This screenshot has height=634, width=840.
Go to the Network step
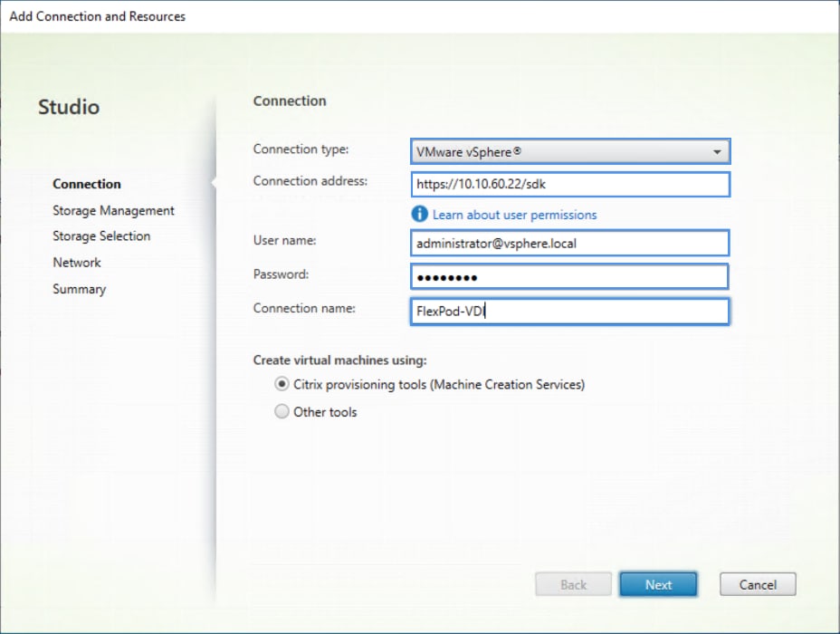click(x=77, y=263)
